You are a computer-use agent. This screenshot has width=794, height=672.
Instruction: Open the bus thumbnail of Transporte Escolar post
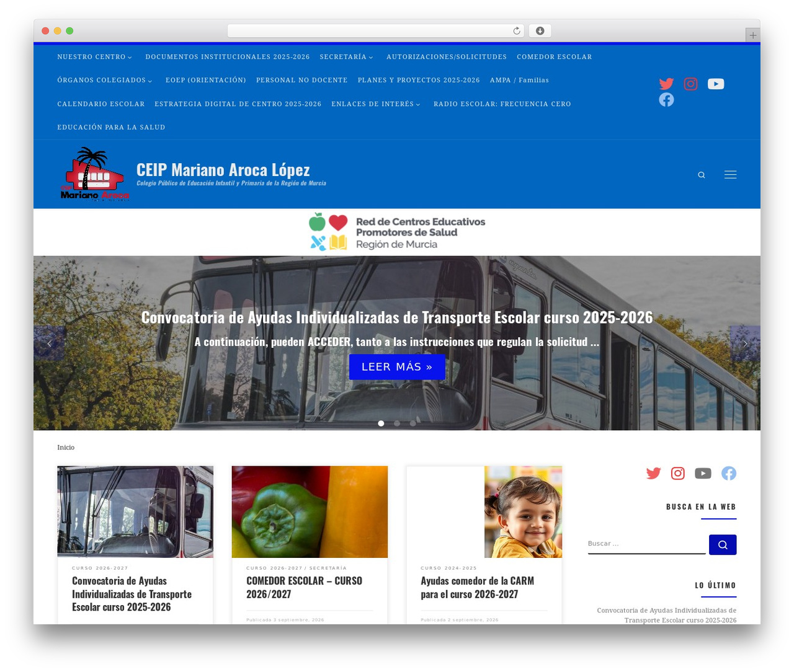pyautogui.click(x=135, y=512)
